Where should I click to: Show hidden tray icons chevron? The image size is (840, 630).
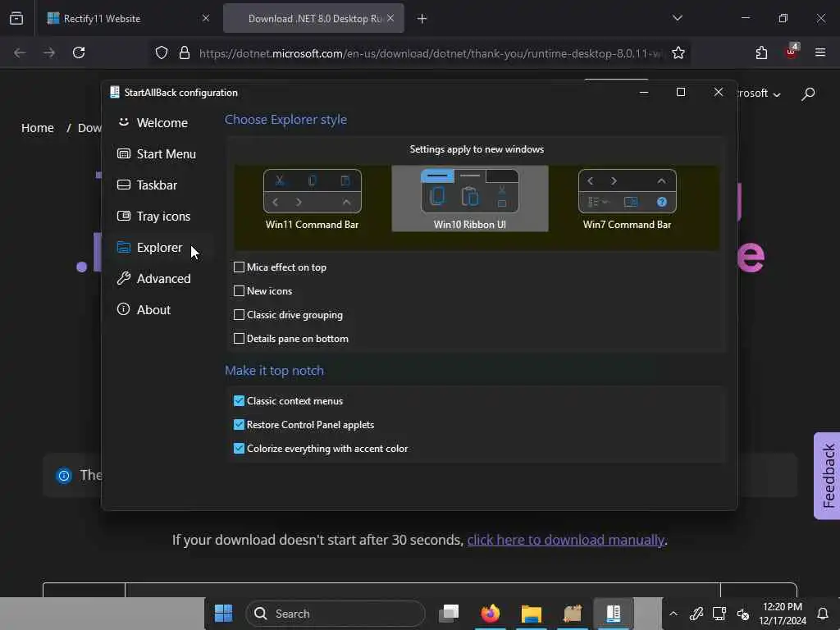pos(673,614)
